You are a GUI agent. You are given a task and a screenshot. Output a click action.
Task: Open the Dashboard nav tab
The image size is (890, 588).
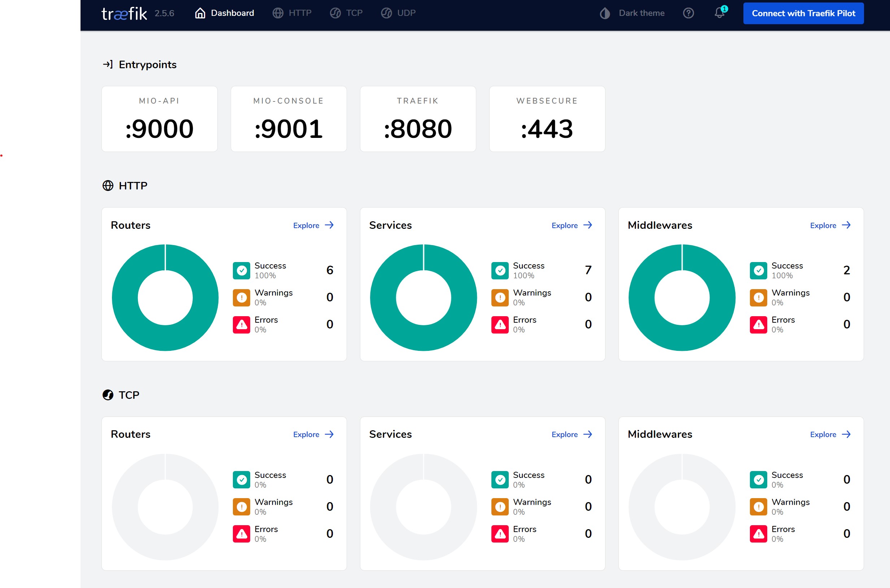(x=225, y=13)
